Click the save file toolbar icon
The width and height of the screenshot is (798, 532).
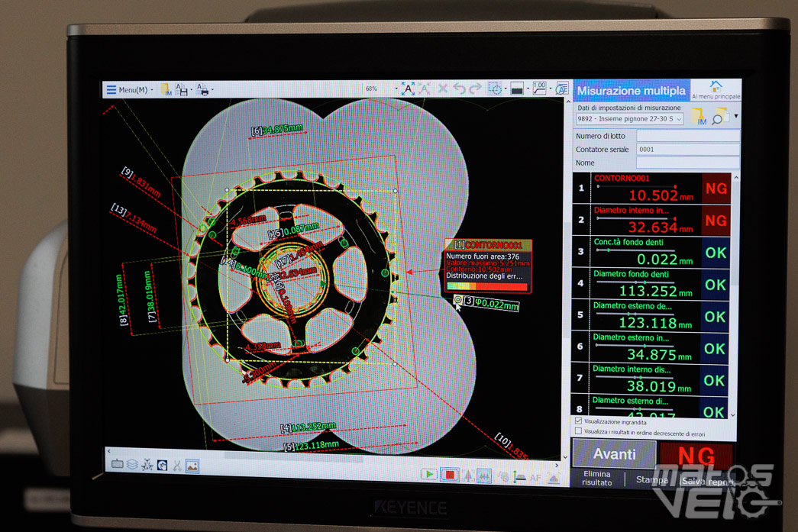click(x=181, y=90)
